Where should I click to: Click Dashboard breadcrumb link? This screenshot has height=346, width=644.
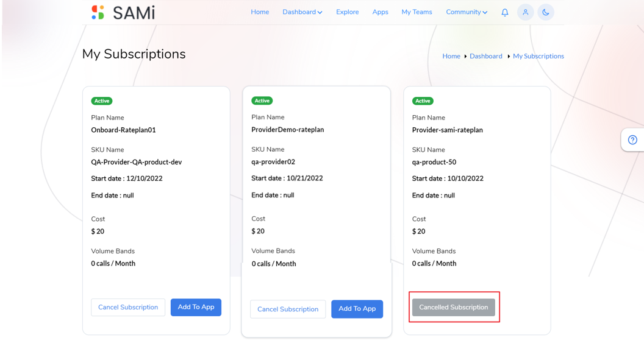486,56
